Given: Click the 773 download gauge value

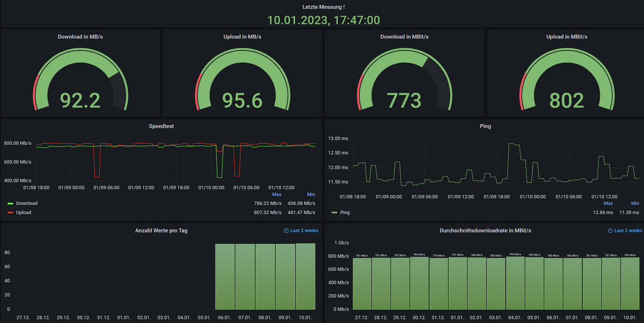Looking at the screenshot, I should (x=405, y=100).
